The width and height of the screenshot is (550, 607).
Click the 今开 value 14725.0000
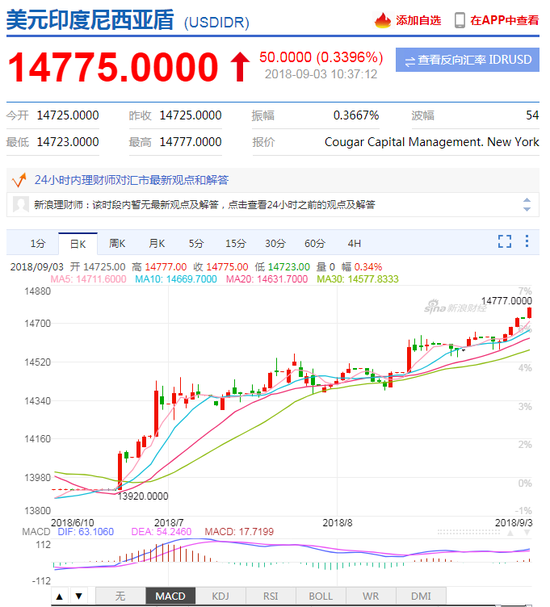click(68, 115)
